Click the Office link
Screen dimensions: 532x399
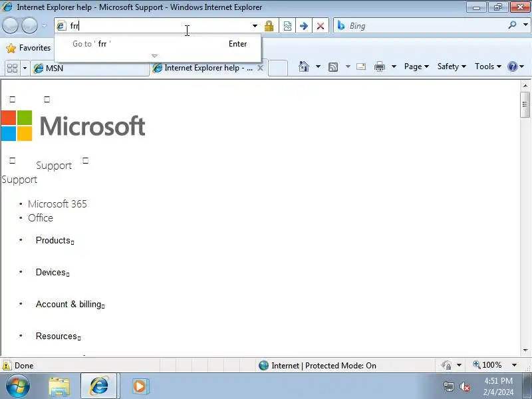pos(41,218)
